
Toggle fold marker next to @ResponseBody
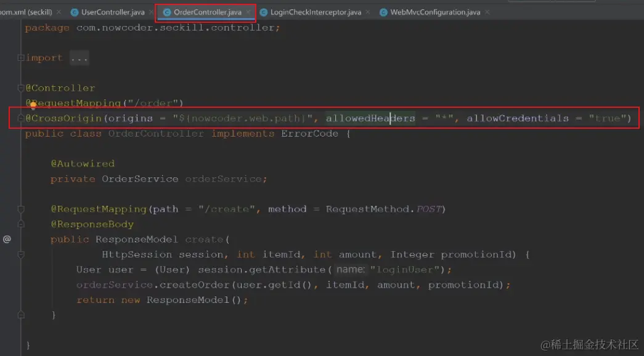point(21,224)
